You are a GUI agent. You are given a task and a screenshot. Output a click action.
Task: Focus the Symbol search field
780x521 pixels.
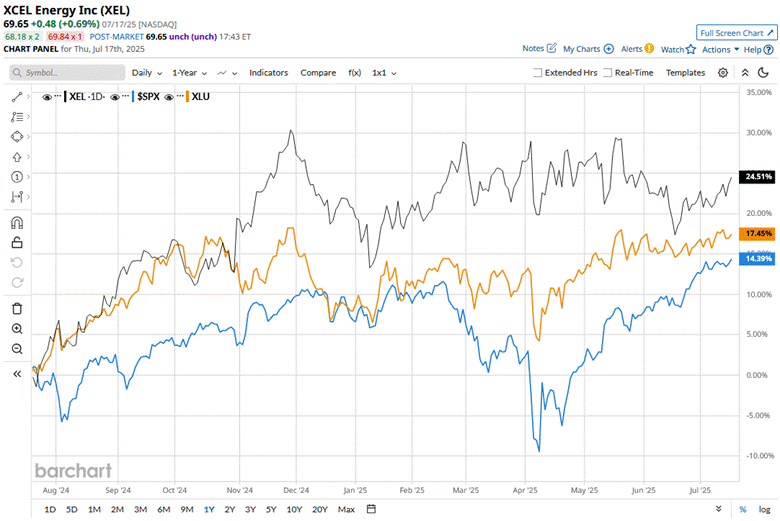[67, 73]
